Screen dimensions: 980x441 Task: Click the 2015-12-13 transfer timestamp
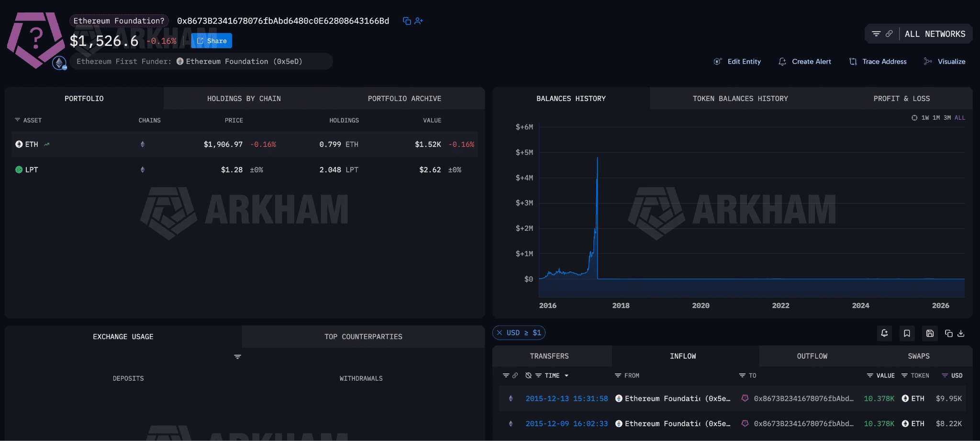tap(567, 398)
